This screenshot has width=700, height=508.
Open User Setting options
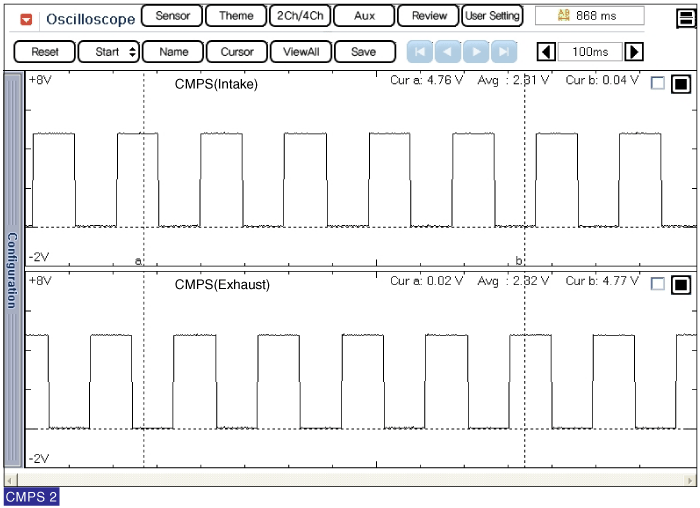tap(492, 16)
